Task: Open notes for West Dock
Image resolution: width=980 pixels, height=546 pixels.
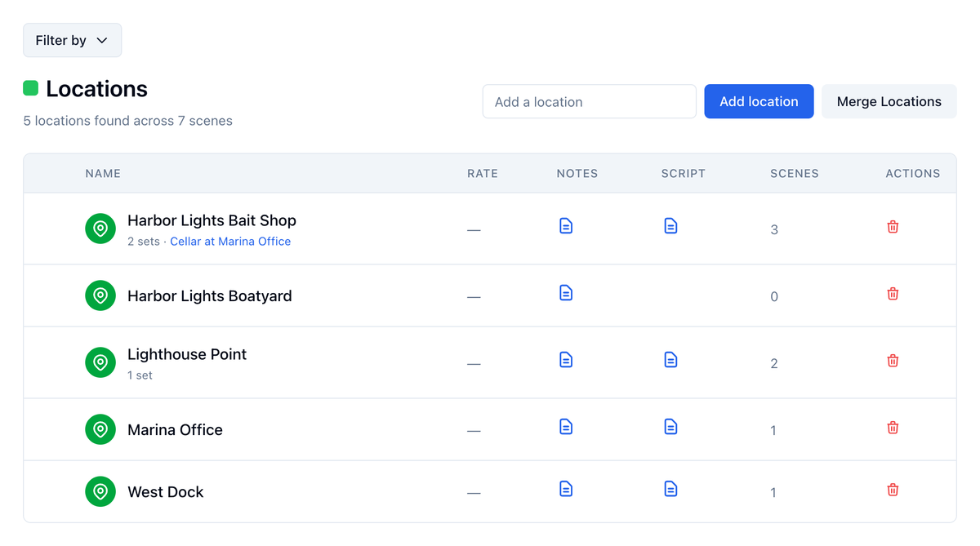Action: [x=566, y=489]
